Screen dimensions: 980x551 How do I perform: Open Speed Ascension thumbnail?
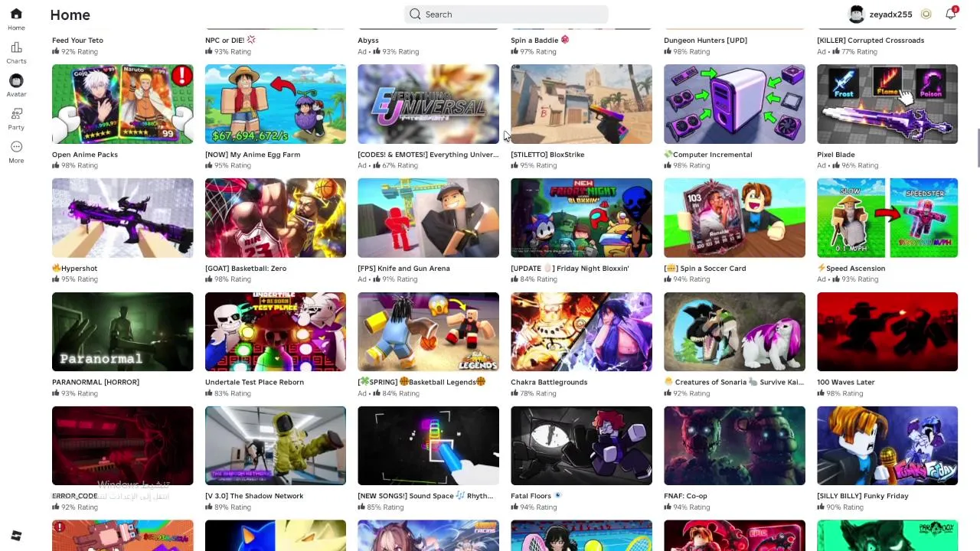887,218
